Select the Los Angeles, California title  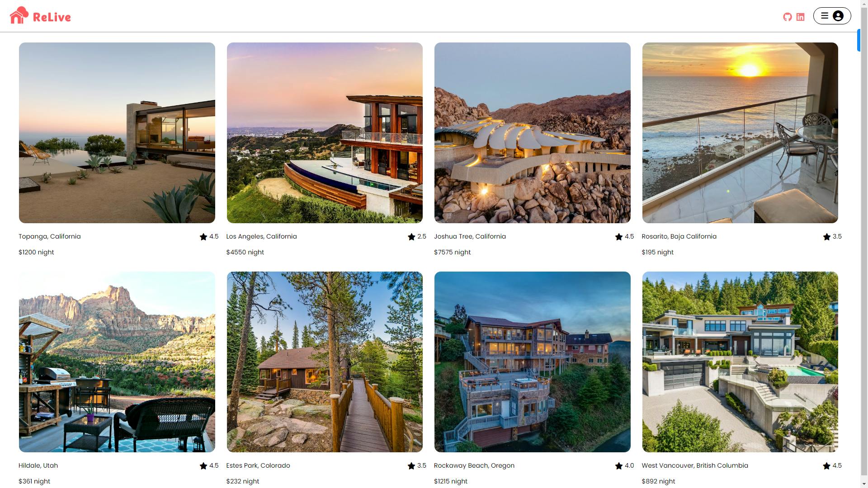tap(261, 236)
